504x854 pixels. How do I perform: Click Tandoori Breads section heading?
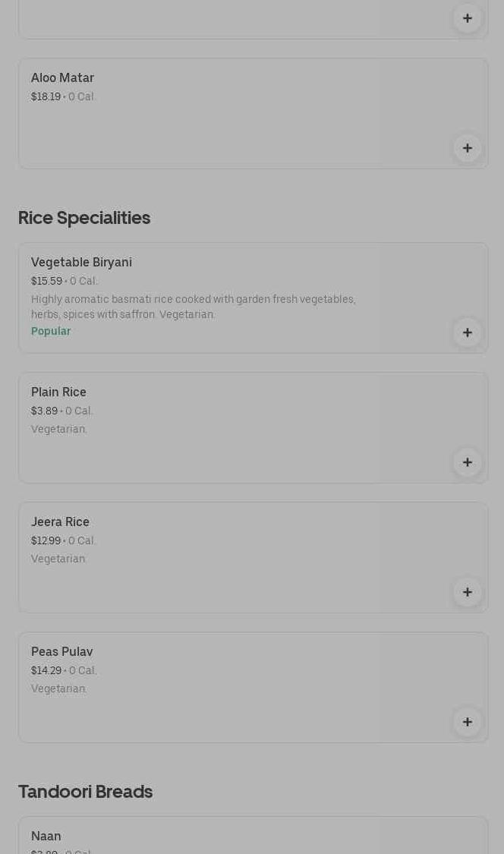(x=85, y=791)
